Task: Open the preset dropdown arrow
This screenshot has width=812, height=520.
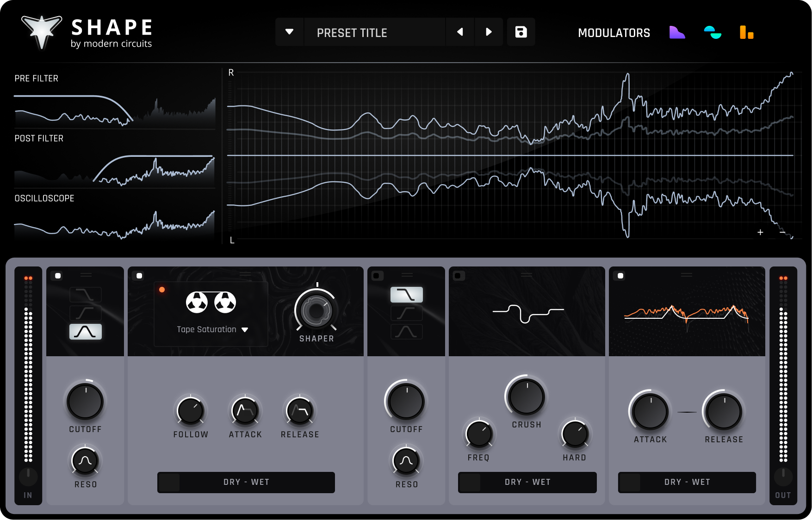Action: 290,32
